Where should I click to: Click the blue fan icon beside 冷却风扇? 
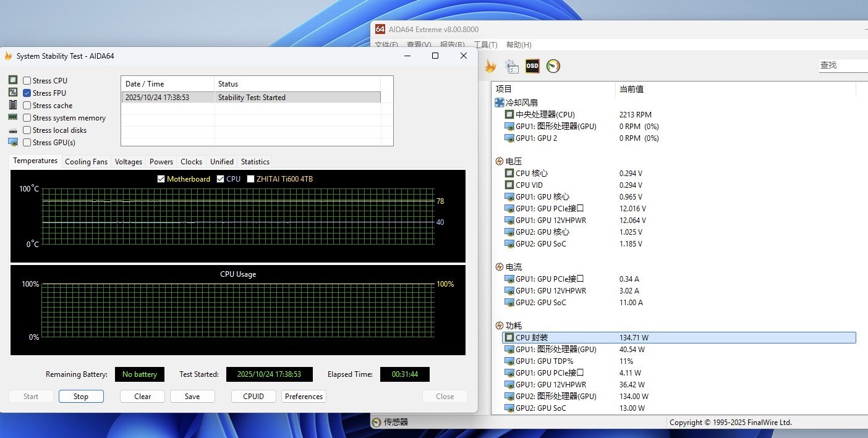[x=500, y=103]
